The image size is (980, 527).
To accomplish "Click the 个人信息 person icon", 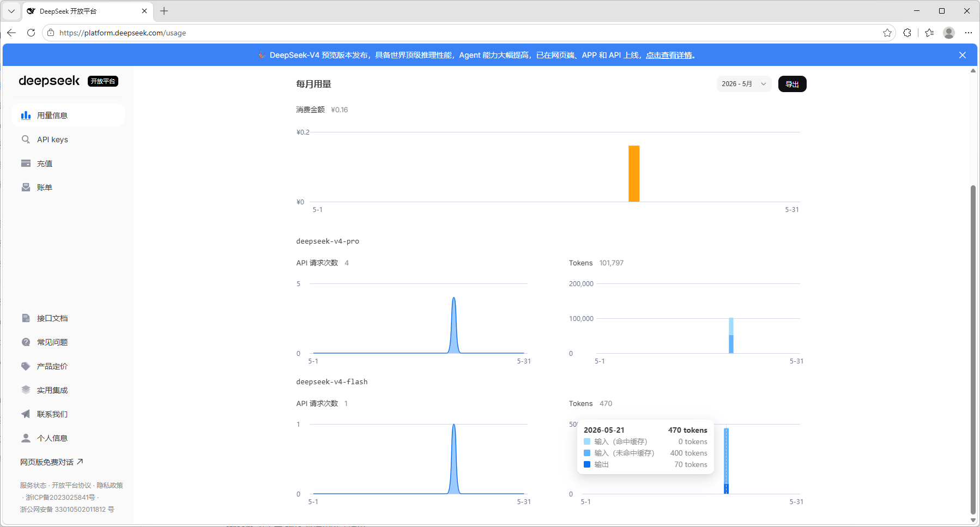I will [x=26, y=438].
